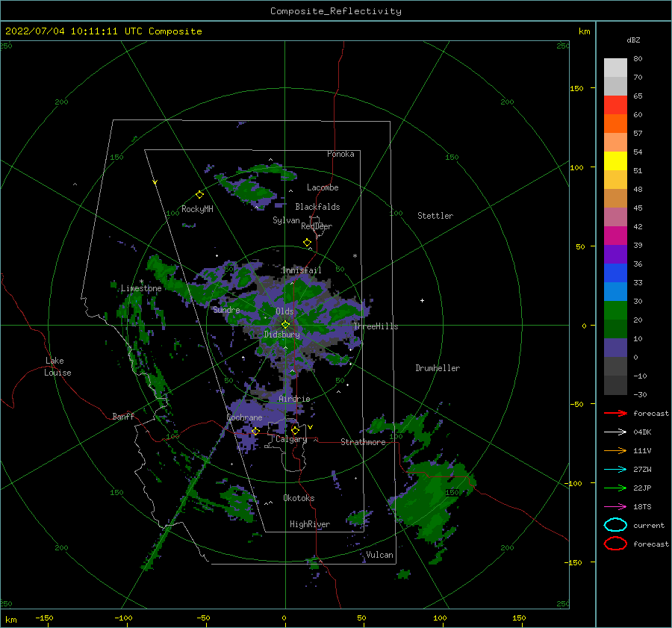This screenshot has height=628, width=672.
Task: Click the yellow diamond marker above Calgary
Action: [295, 430]
